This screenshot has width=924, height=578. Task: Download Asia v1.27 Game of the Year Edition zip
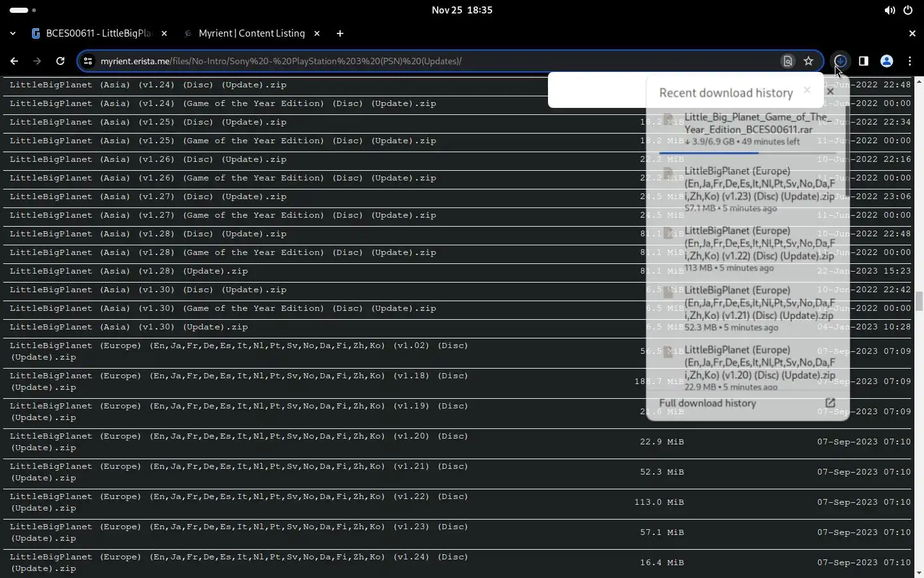tap(223, 215)
